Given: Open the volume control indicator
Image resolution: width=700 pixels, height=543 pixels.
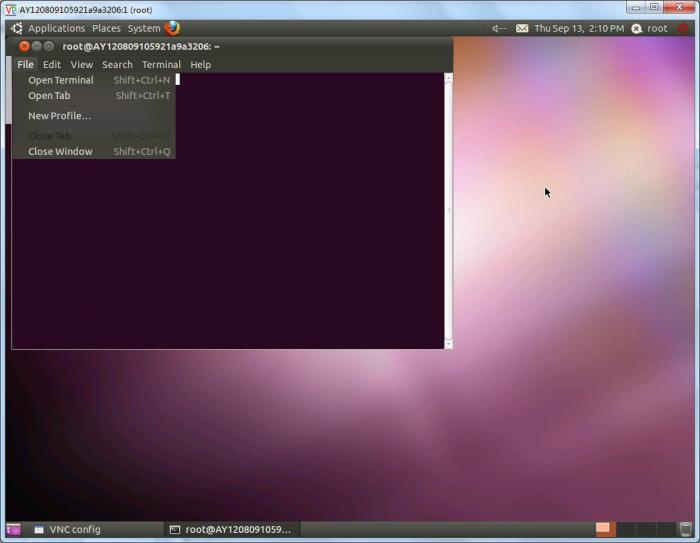Looking at the screenshot, I should click(x=499, y=28).
